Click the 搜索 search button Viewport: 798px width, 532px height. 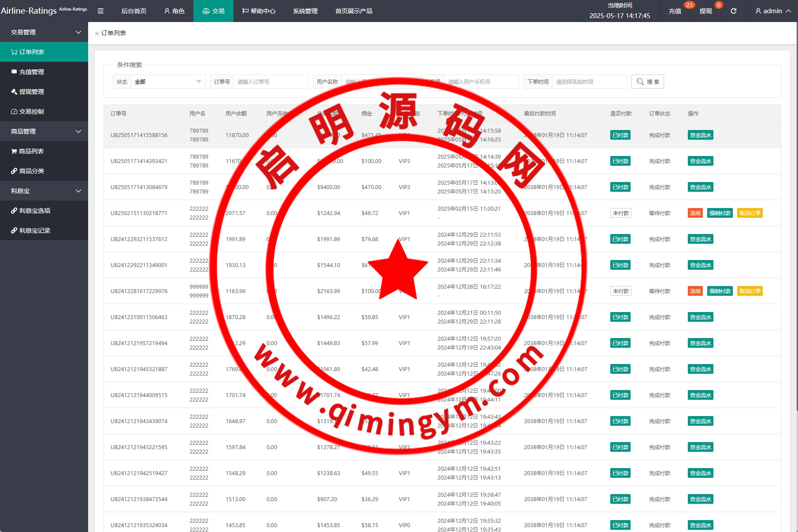[x=647, y=82]
